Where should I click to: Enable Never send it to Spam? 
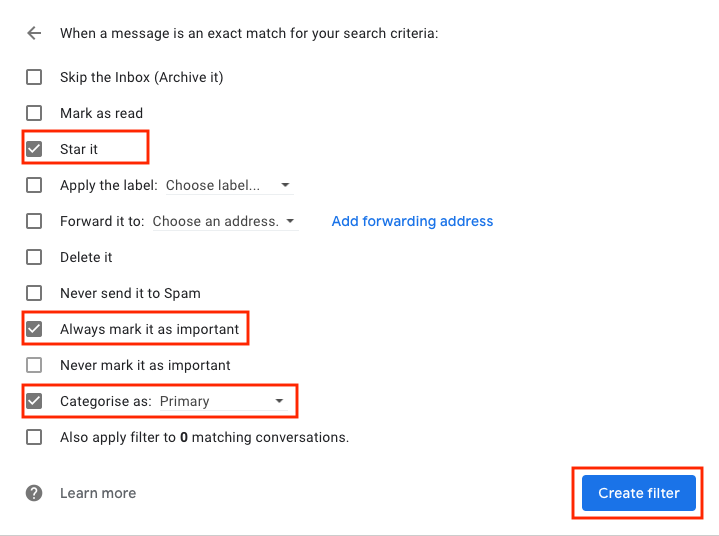34,293
